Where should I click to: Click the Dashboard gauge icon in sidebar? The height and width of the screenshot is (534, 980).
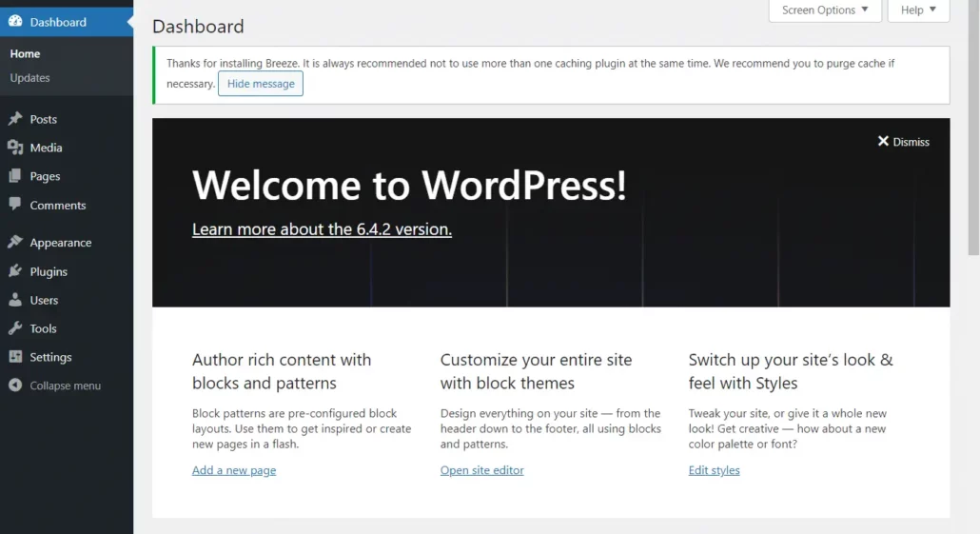pos(15,21)
